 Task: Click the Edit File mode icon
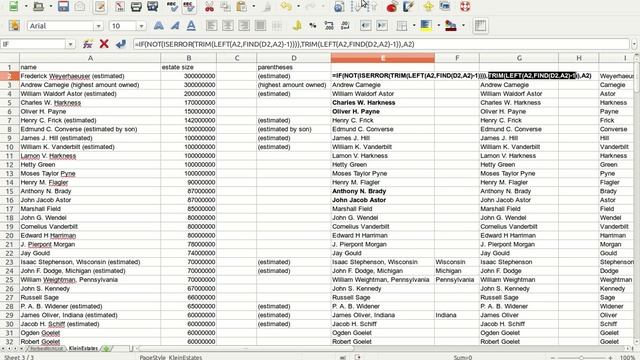(100, 6)
